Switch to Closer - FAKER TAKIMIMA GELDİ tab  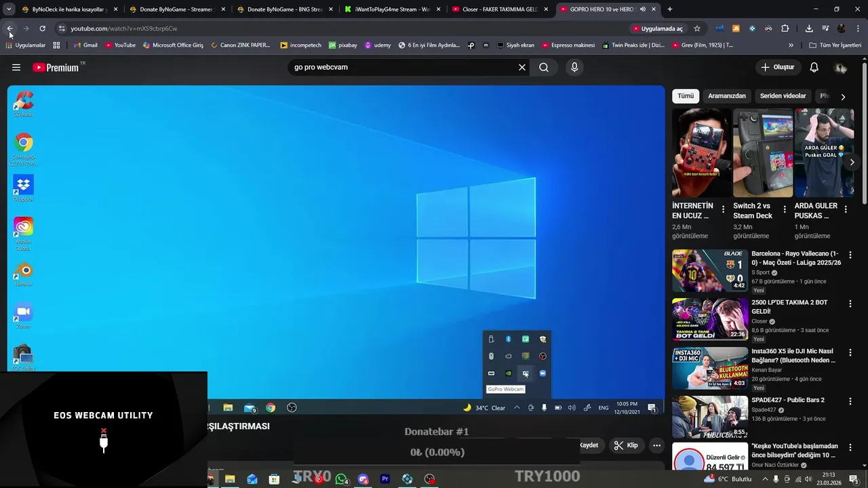click(500, 9)
